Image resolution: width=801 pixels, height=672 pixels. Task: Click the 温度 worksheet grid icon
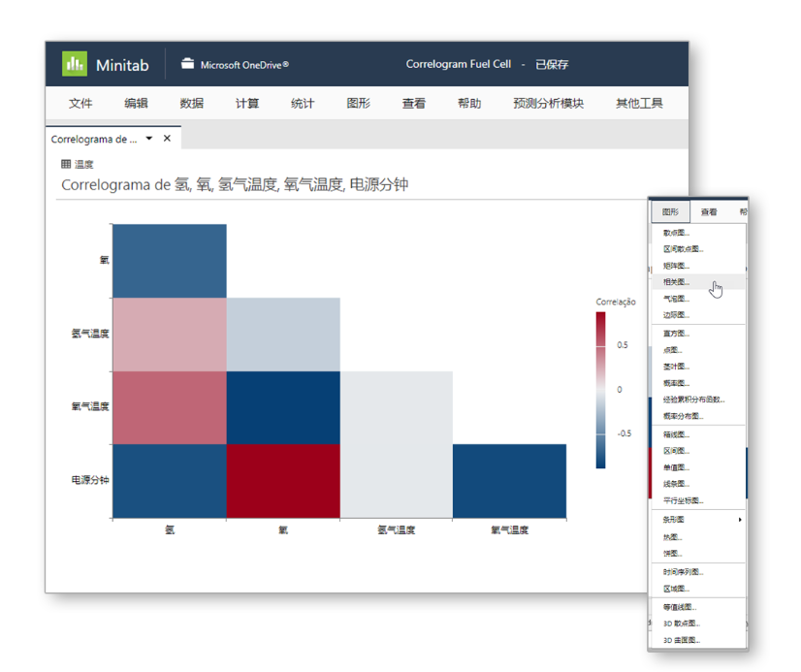coord(66,165)
